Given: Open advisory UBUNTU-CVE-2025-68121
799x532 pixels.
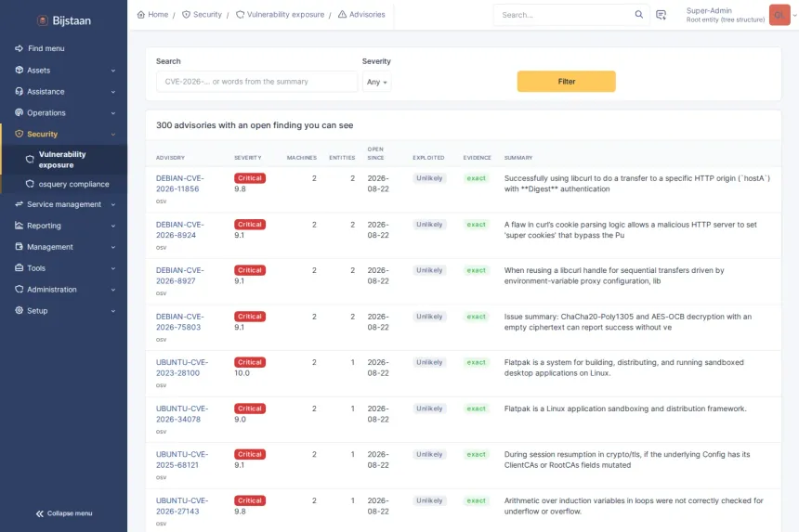Looking at the screenshot, I should point(182,460).
